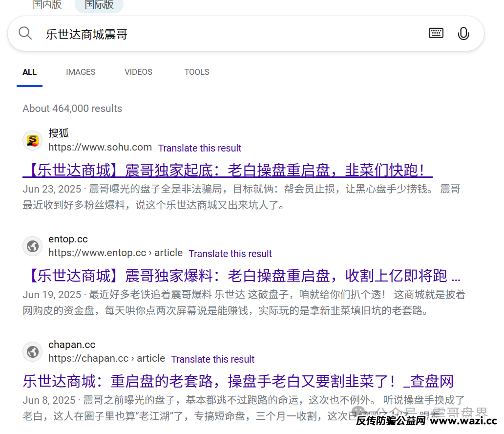This screenshot has width=504, height=434.
Task: Click the 'About 464,000 results' count
Action: point(72,108)
